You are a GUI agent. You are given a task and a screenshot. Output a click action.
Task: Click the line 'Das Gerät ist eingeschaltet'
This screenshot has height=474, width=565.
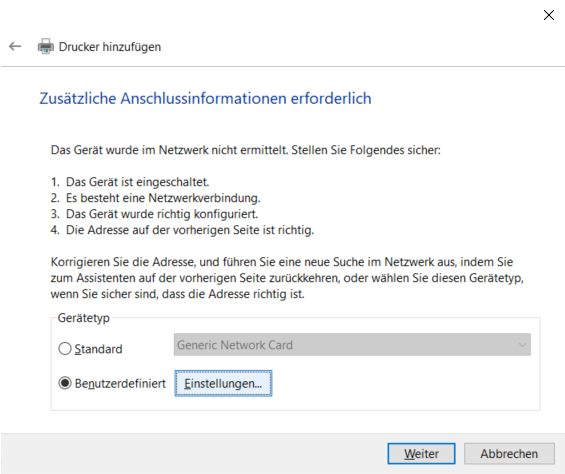coord(130,182)
